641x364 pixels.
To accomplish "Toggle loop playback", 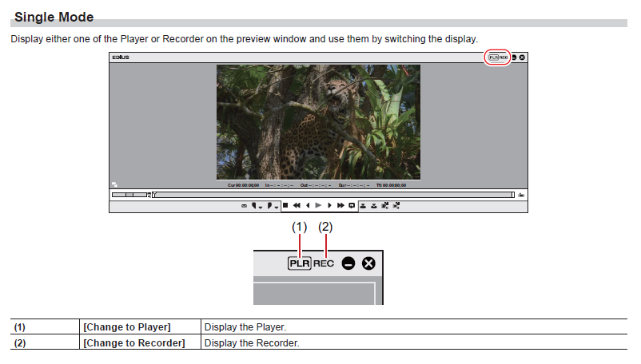I will [x=352, y=206].
